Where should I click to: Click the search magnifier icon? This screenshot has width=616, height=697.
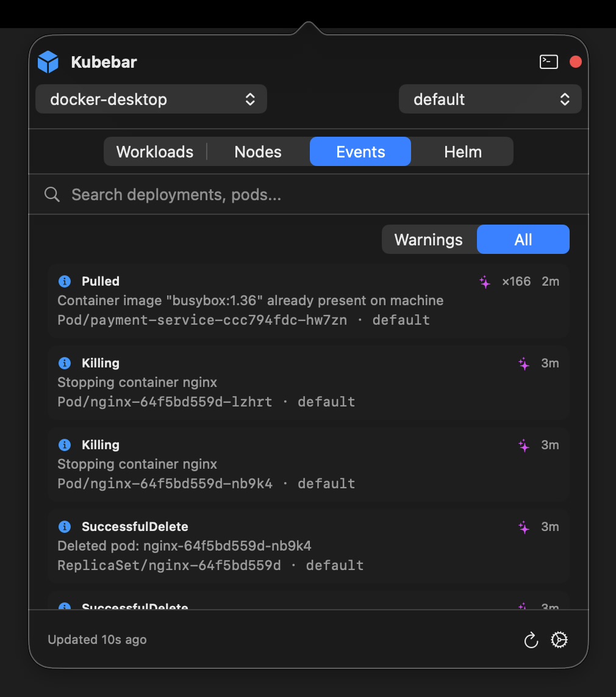52,194
